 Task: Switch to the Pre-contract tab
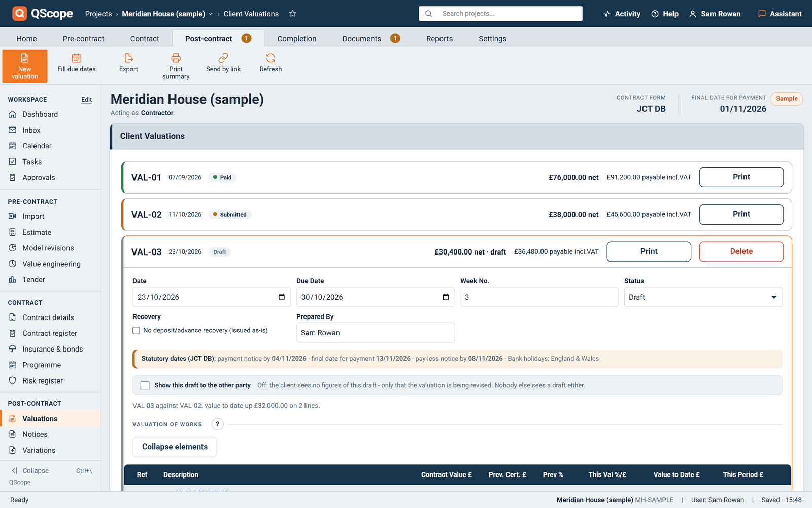(x=83, y=39)
